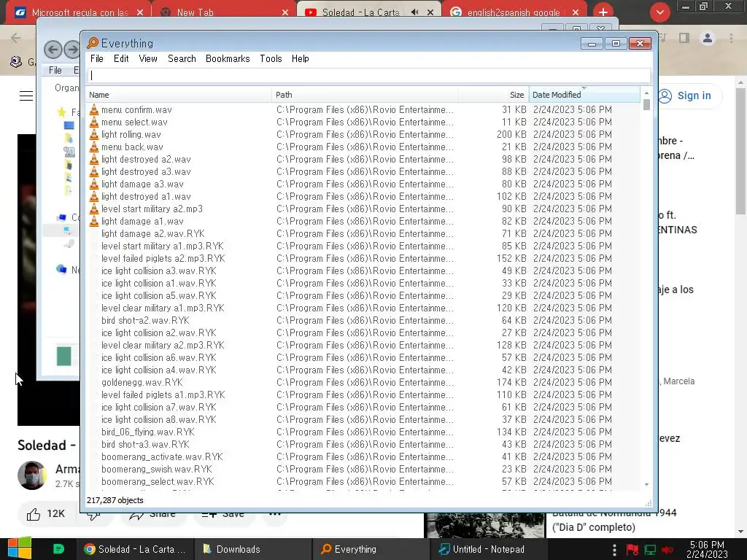
Task: Open the Edit menu in Everything
Action: (121, 58)
